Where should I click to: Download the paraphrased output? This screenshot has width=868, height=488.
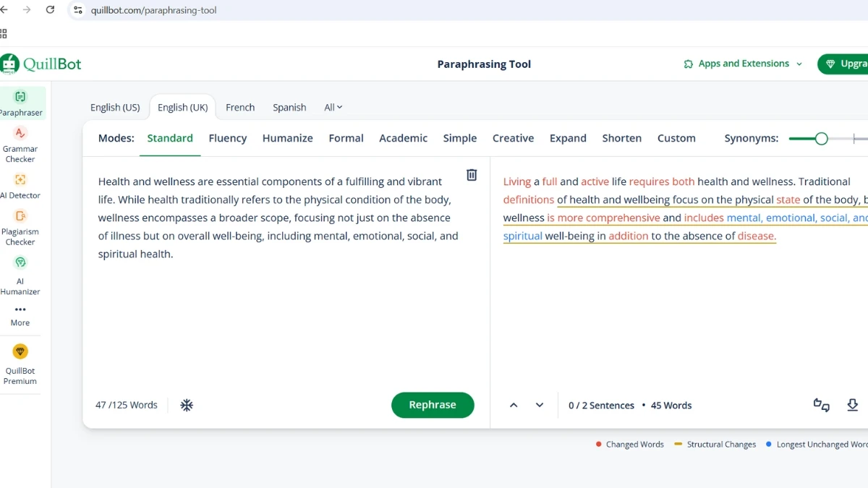[x=853, y=405]
